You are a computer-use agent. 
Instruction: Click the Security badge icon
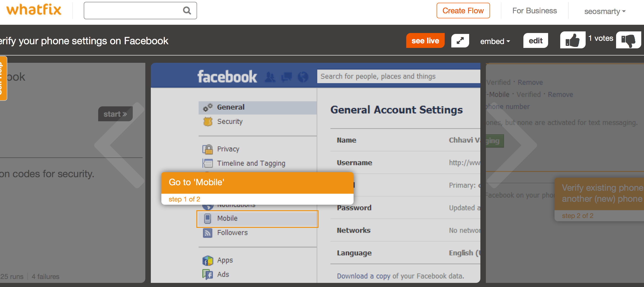click(208, 122)
